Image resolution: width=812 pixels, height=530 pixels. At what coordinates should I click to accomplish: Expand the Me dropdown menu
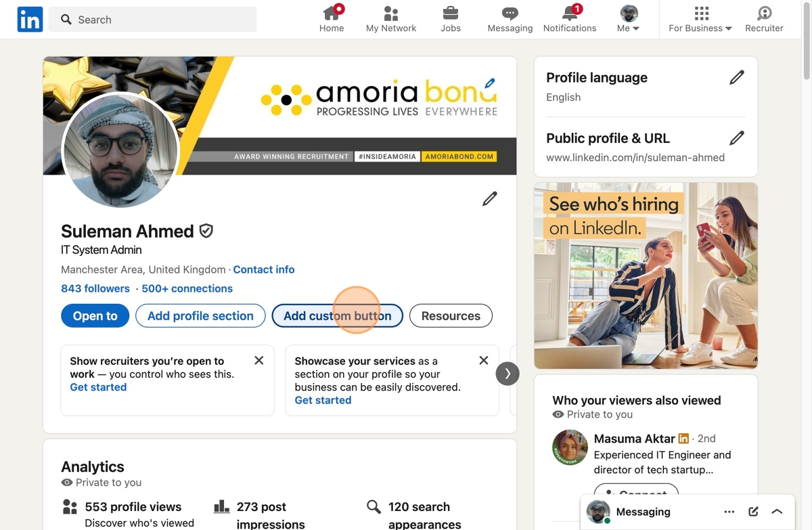pos(629,19)
